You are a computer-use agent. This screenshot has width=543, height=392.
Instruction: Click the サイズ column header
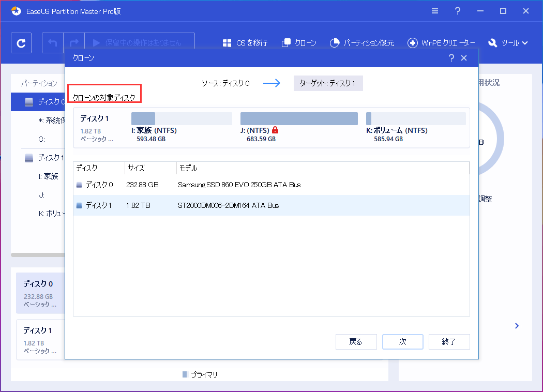click(x=150, y=168)
